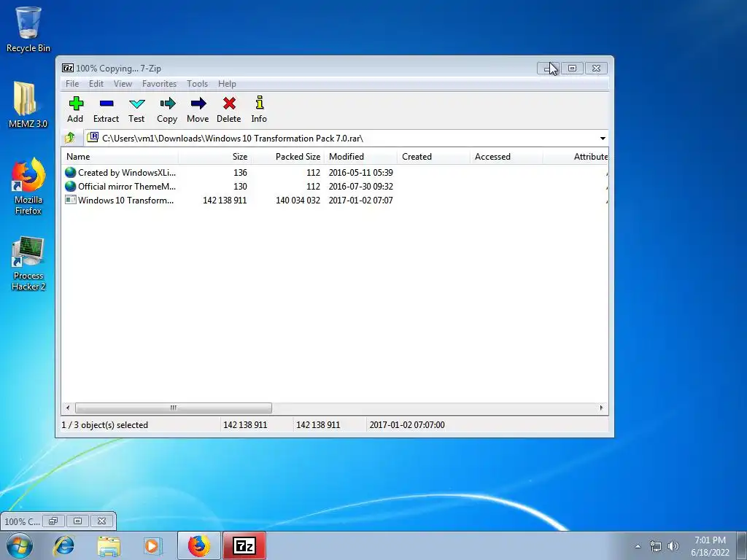Click the size value 142 138 911 in the file list

225,201
